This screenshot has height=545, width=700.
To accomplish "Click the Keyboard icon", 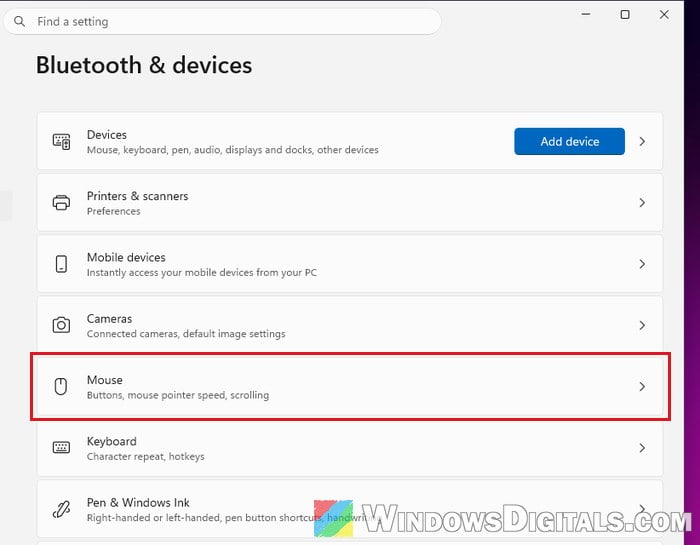I will click(x=61, y=447).
